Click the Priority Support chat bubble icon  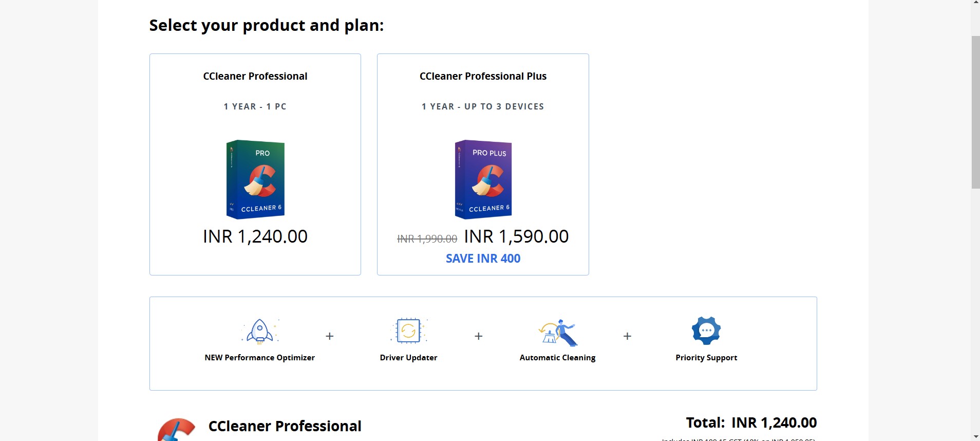click(706, 330)
